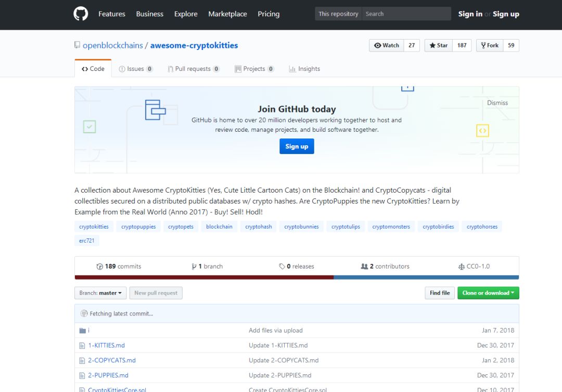Viewport: 562px width, 392px height.
Task: Click the branch icon beside 1 branch
Action: click(x=194, y=267)
